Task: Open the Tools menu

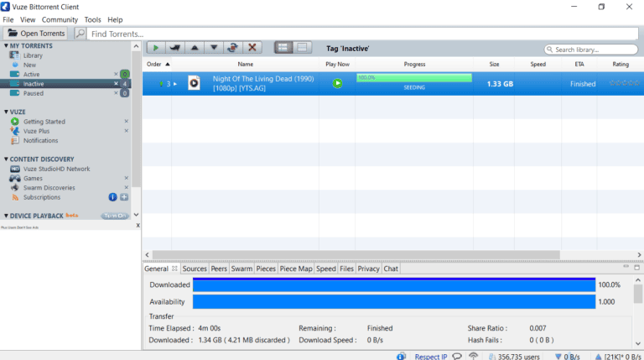Action: (92, 19)
